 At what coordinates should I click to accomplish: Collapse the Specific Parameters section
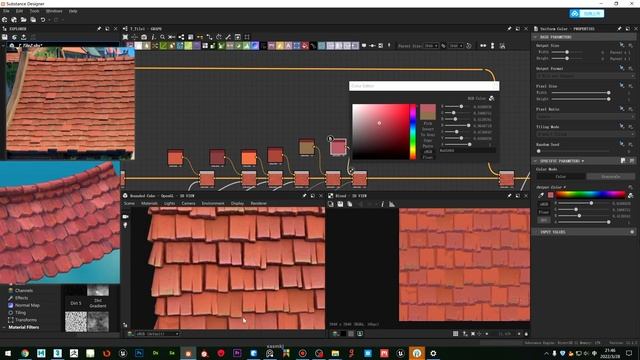click(x=535, y=161)
